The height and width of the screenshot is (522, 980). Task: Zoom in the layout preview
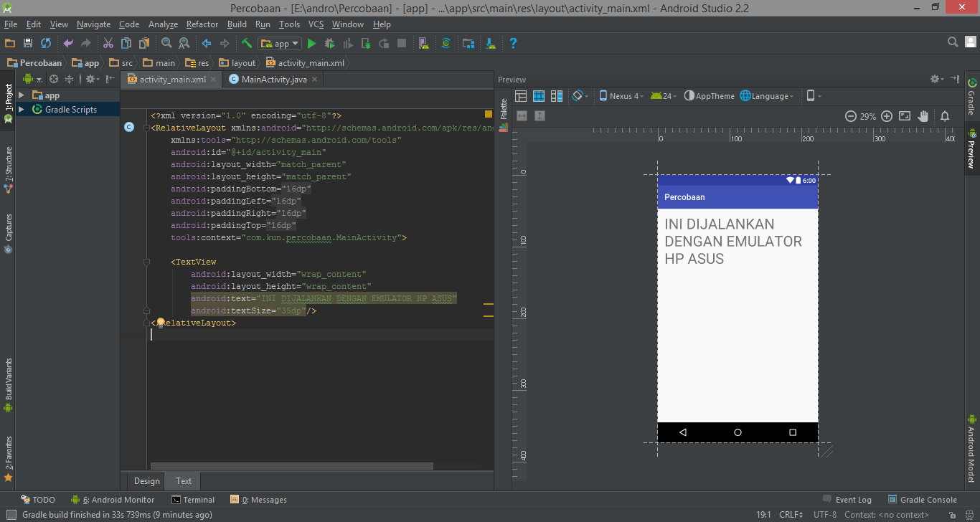pyautogui.click(x=887, y=116)
